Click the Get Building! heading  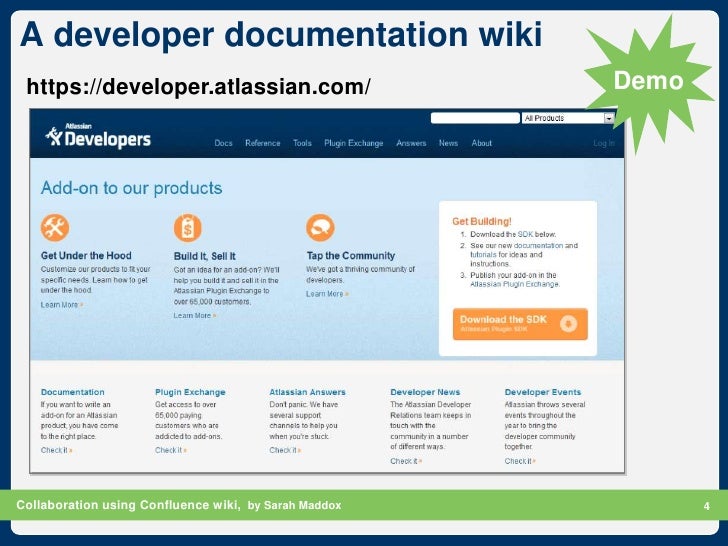point(482,221)
